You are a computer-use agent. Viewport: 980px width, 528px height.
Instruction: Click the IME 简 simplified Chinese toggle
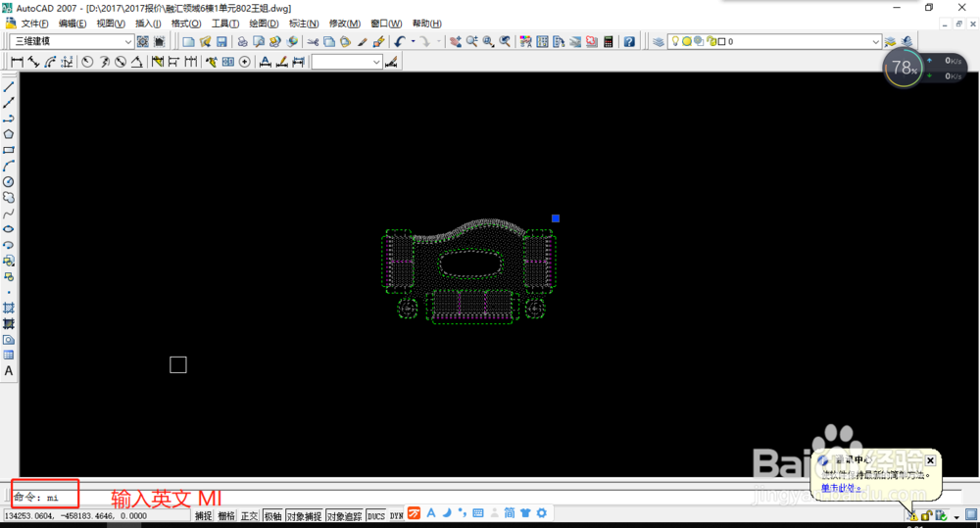pos(510,513)
